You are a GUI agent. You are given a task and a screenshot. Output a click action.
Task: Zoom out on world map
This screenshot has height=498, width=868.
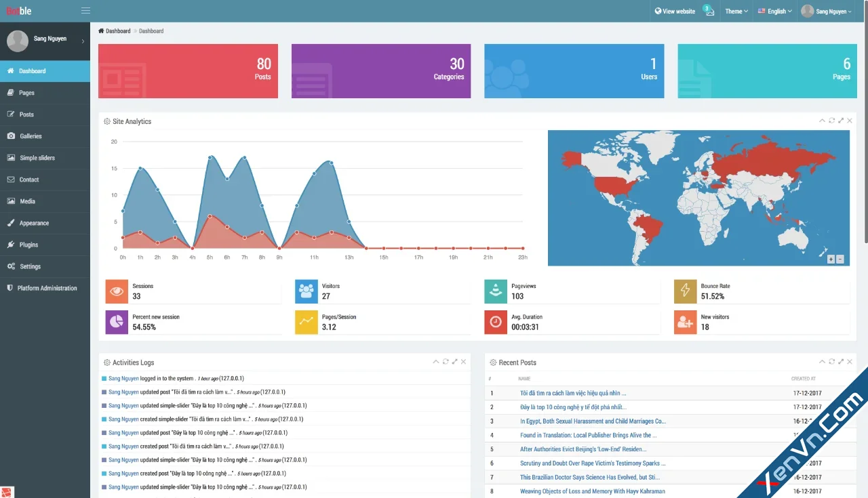(840, 259)
